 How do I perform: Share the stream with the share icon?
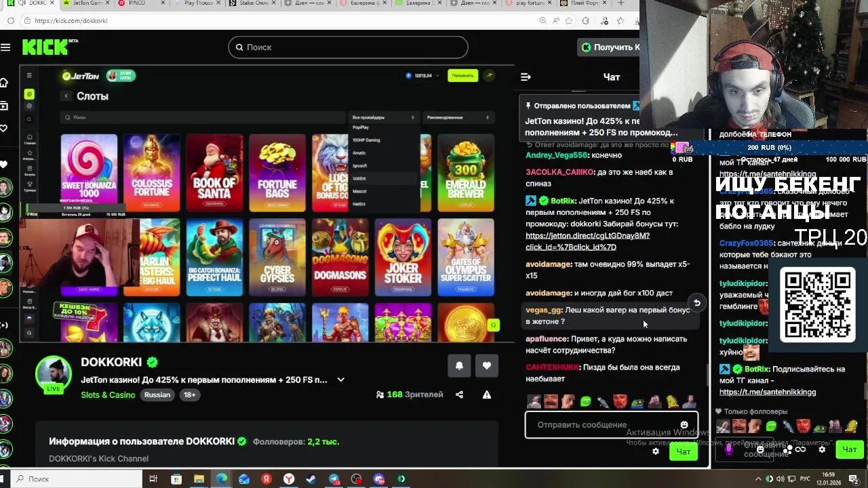coord(459,394)
